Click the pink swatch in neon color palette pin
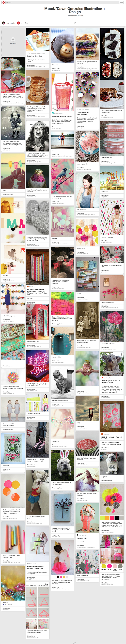This screenshot has height=644, width=126. (109, 566)
